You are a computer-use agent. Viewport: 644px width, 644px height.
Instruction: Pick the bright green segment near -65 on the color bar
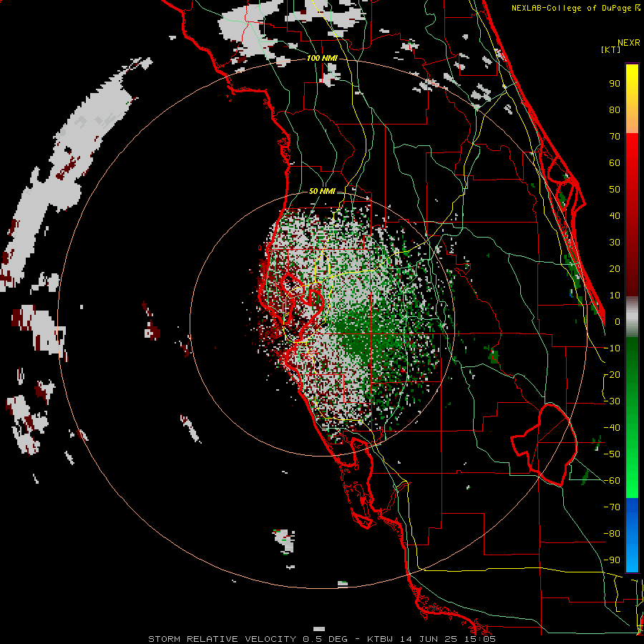[632, 489]
